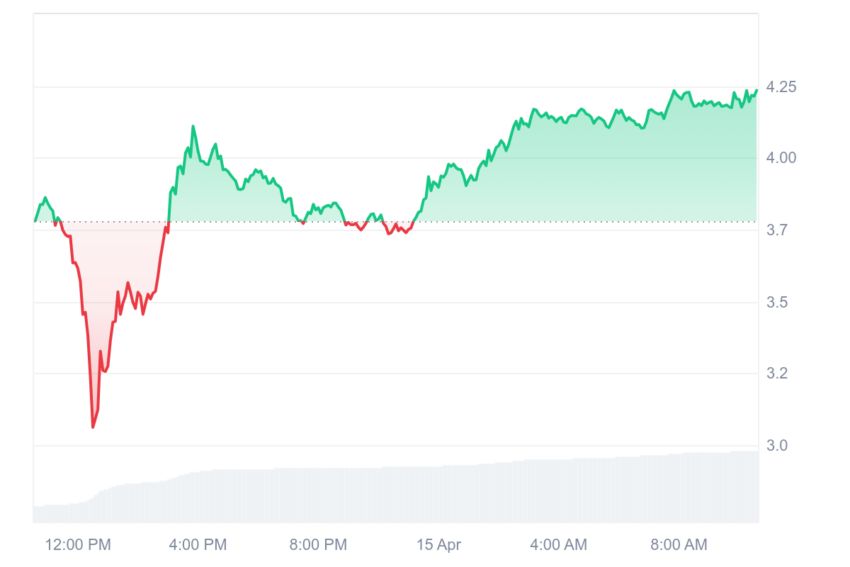Click the 8:00 PM time axis label
Screen dimensions: 850x567
(318, 544)
